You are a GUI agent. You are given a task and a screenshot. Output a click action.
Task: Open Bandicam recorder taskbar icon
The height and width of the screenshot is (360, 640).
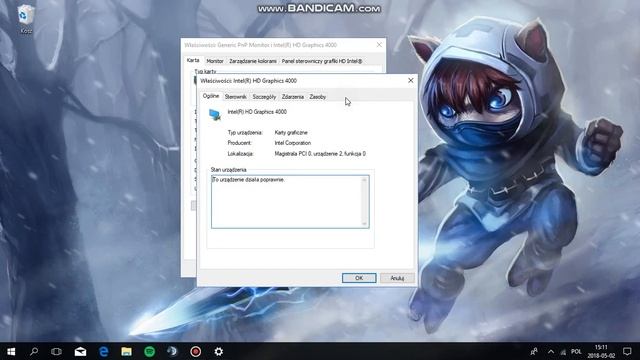coord(196,351)
